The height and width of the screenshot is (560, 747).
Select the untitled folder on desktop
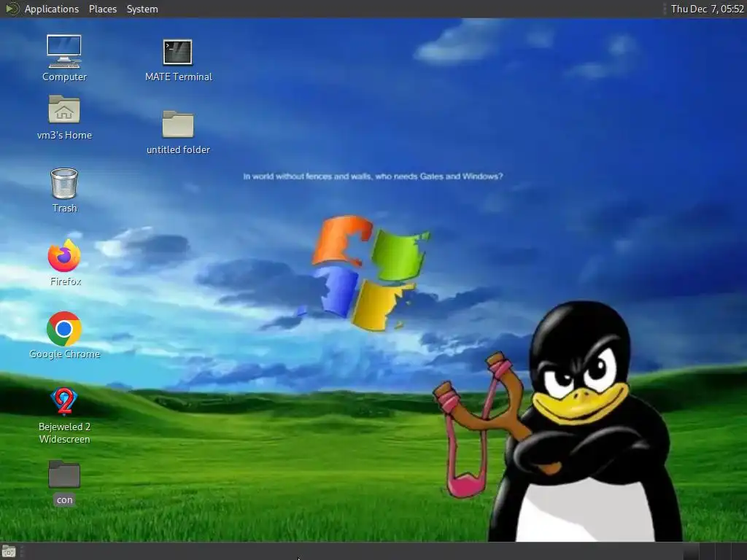(x=178, y=132)
